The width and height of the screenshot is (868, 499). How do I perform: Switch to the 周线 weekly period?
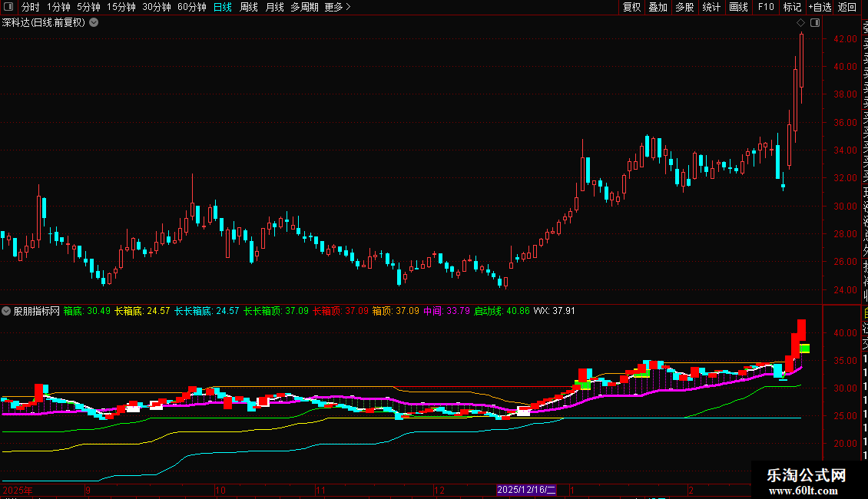click(249, 7)
